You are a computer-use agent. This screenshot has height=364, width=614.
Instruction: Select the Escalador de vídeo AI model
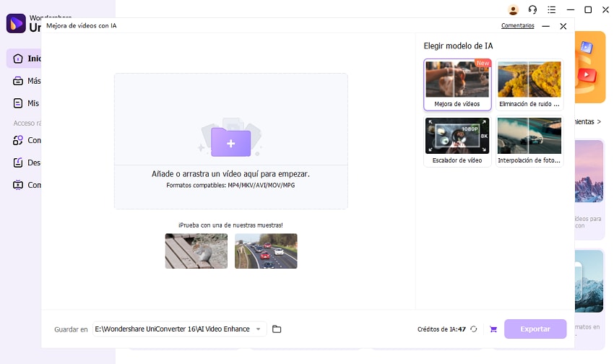point(457,142)
